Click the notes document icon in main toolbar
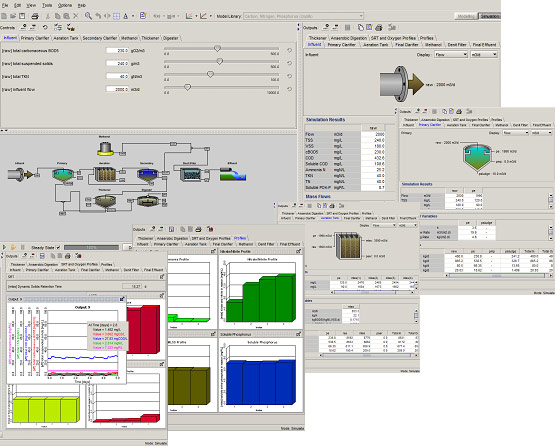This screenshot has height=447, width=556. pyautogui.click(x=143, y=16)
